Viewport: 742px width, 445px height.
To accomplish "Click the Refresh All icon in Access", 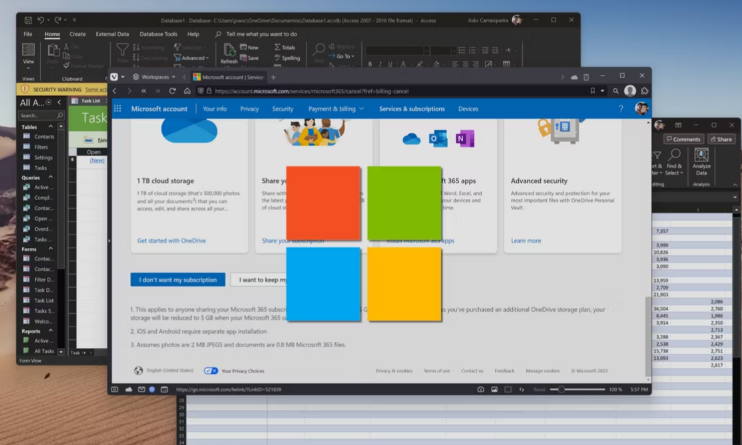I will (x=229, y=53).
